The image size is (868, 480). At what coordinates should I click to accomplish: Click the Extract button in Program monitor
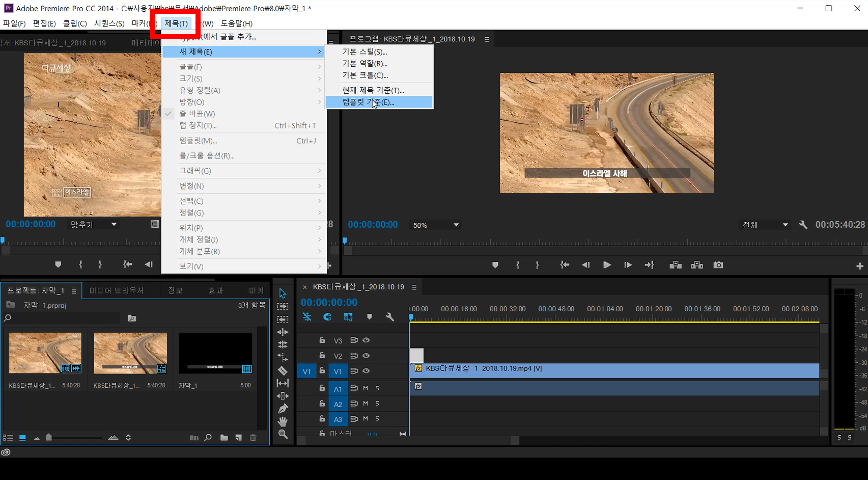click(697, 265)
